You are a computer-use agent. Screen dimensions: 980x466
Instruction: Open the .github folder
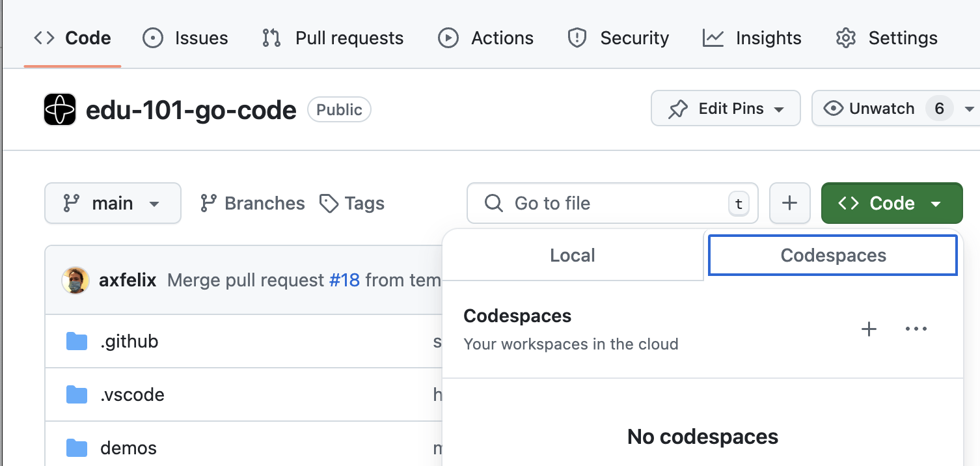(129, 341)
